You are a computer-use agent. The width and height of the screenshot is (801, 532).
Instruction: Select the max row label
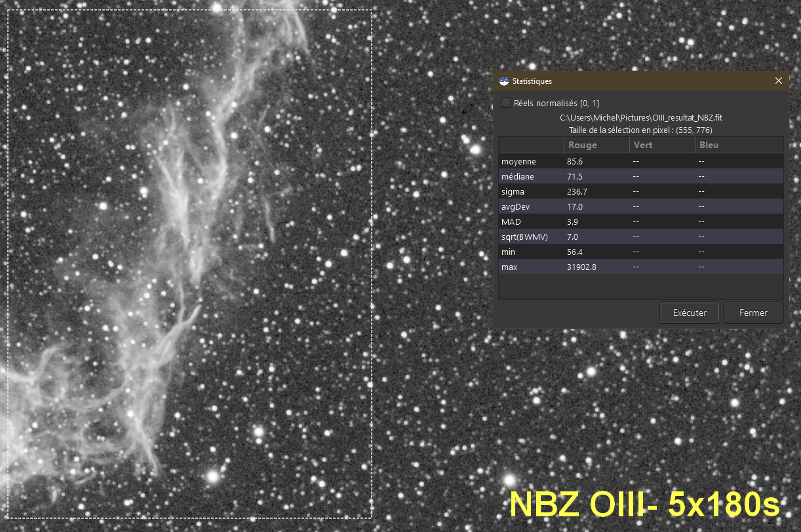(x=509, y=267)
